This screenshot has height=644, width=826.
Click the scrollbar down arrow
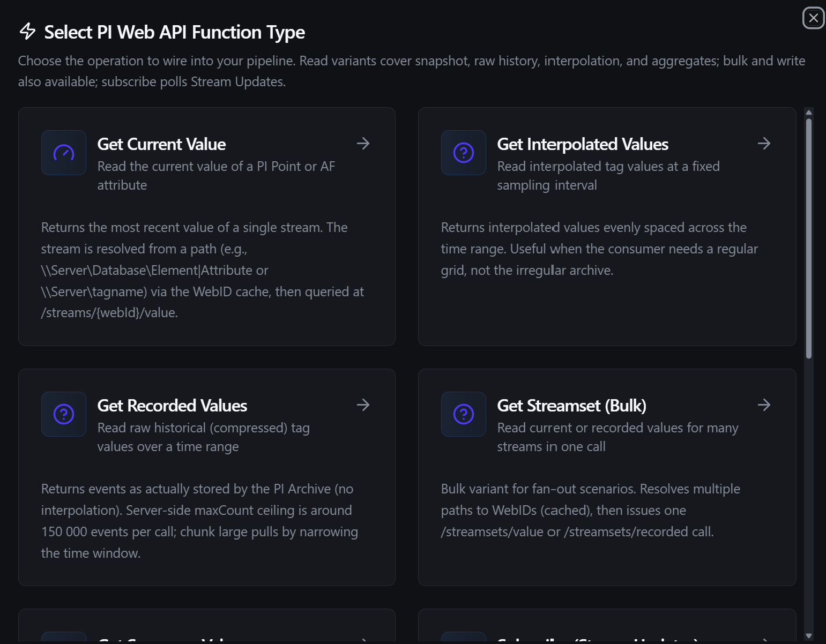pyautogui.click(x=809, y=636)
